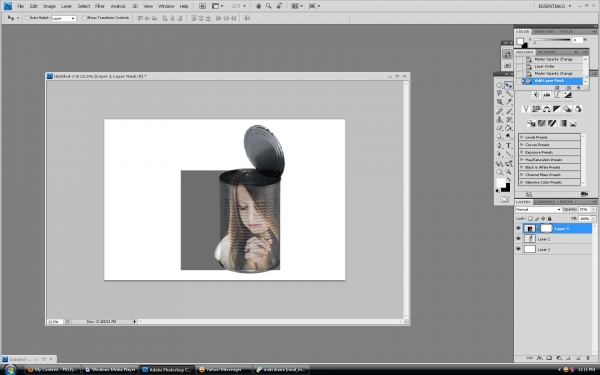Open Yahoo! Messenger from the taskbar
The image size is (600, 375).
tap(224, 370)
